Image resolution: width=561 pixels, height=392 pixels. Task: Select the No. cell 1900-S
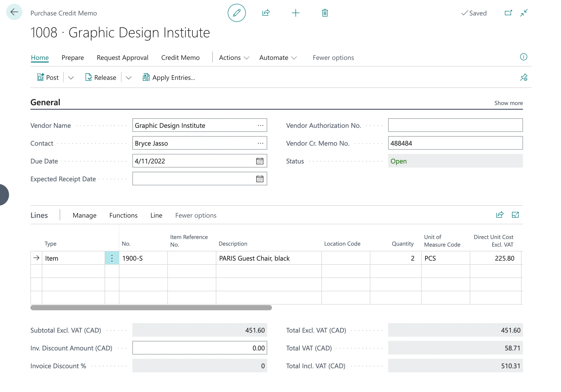143,258
